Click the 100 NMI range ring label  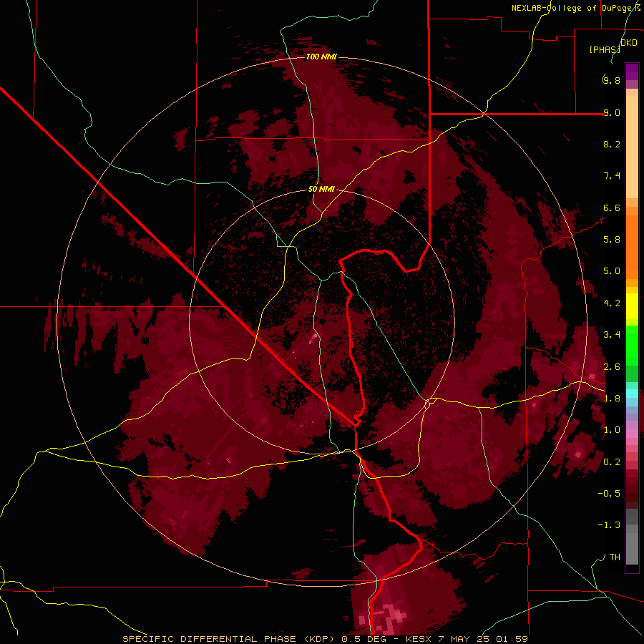(x=321, y=57)
